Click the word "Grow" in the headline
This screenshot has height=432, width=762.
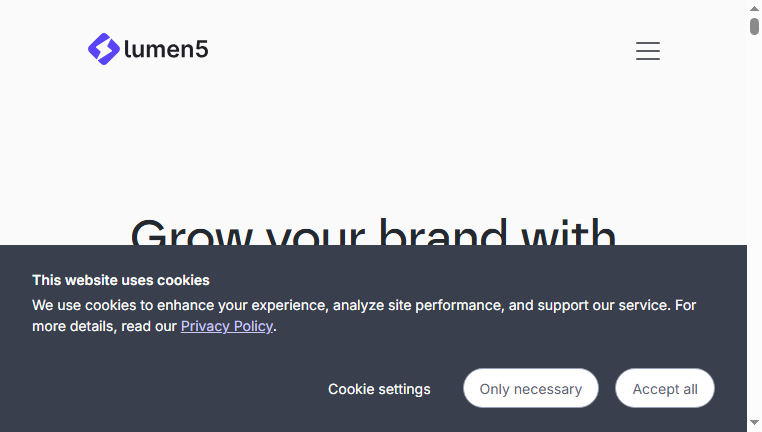pos(191,232)
